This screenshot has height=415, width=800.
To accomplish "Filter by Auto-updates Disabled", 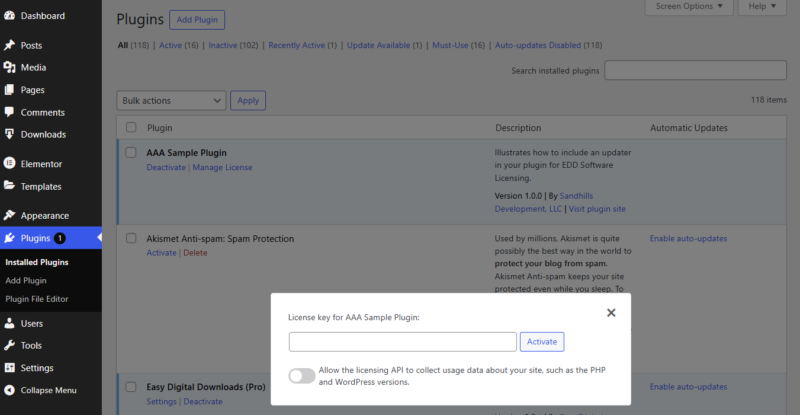I will pyautogui.click(x=538, y=45).
